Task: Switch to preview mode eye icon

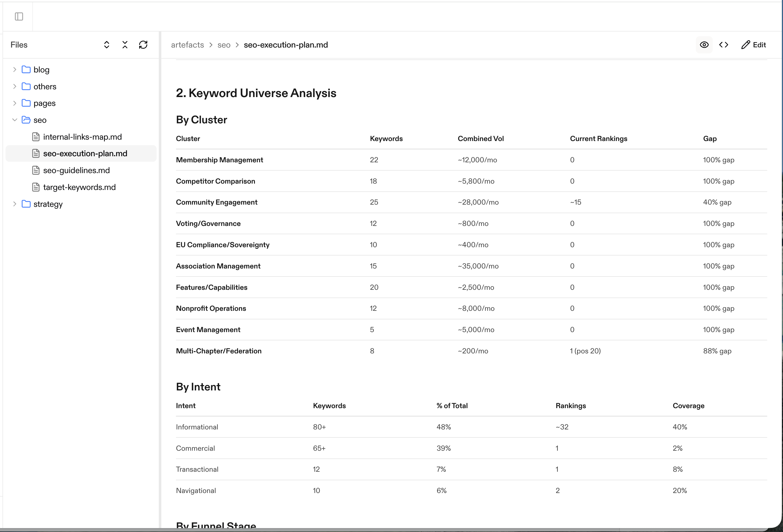Action: click(x=704, y=45)
